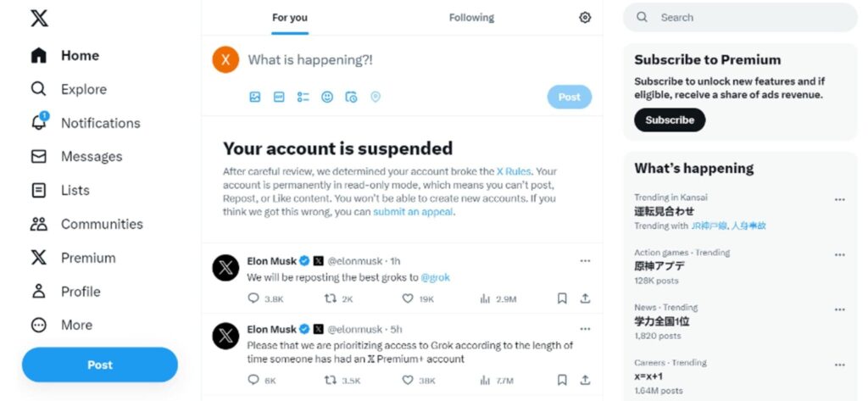Add a GIF using the composer icon
868x401 pixels.
pos(279,97)
